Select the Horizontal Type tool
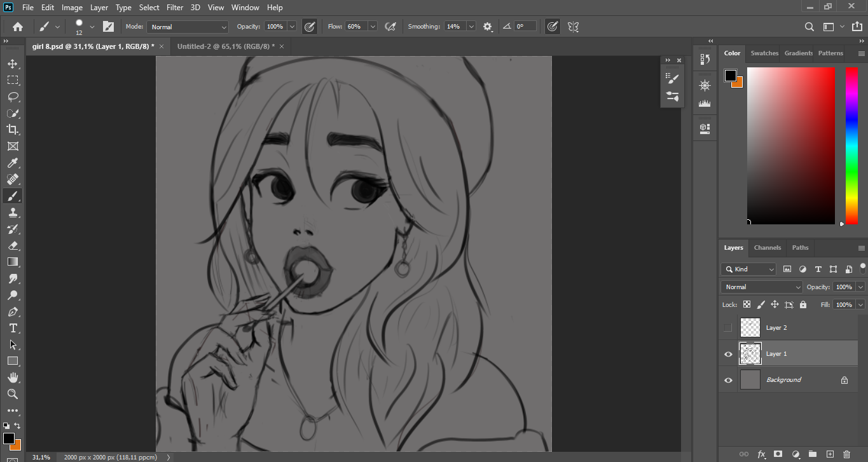The width and height of the screenshot is (868, 462). click(x=12, y=328)
